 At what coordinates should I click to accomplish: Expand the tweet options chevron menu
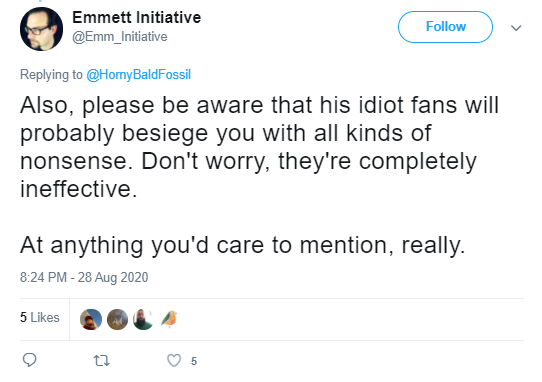[x=516, y=28]
